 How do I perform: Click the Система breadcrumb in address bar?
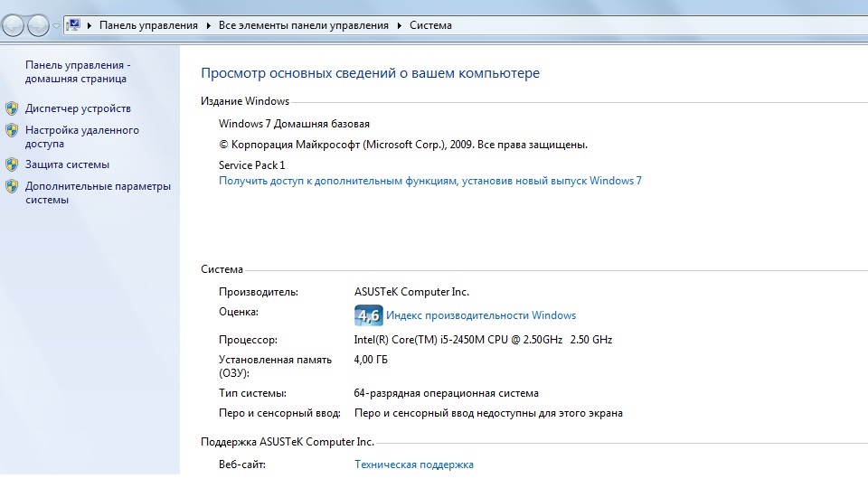pyautogui.click(x=430, y=26)
